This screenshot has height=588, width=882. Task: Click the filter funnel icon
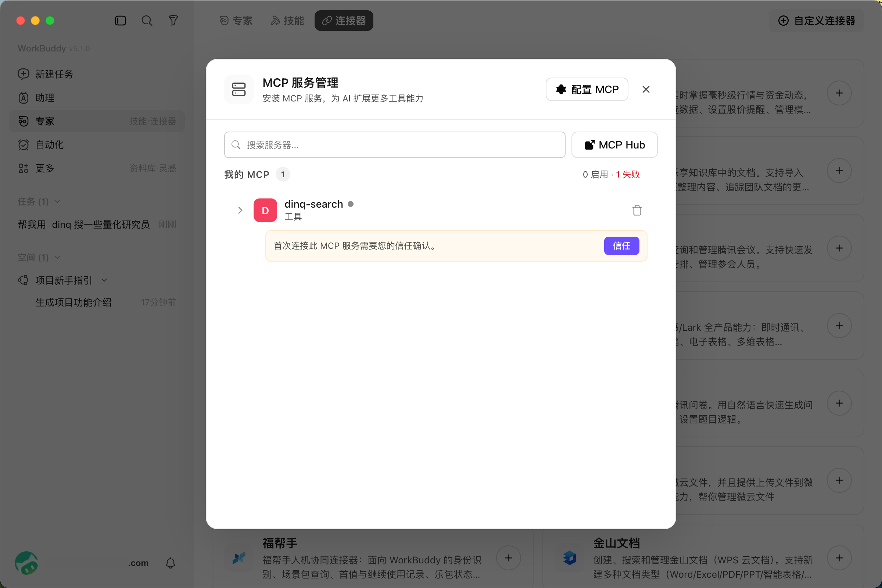coord(173,21)
